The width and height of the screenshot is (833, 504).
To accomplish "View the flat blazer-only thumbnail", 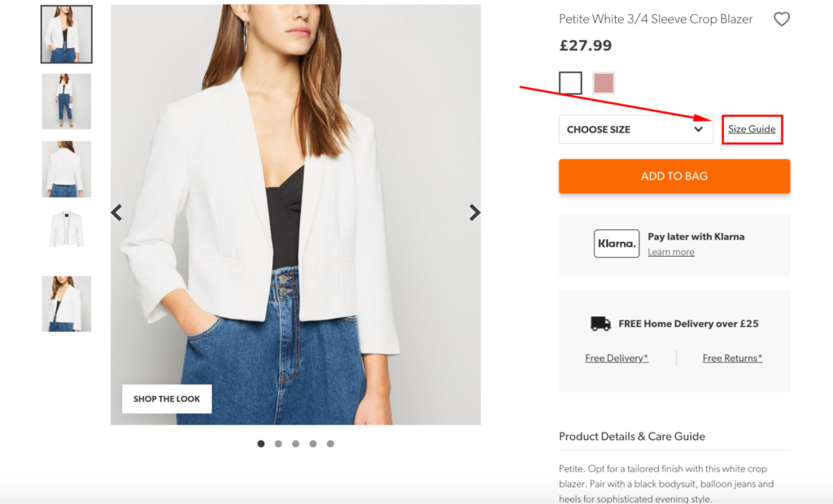I will click(67, 229).
